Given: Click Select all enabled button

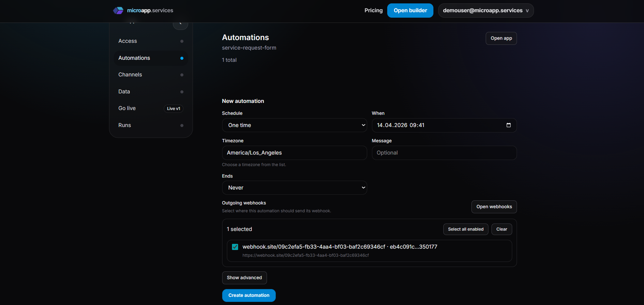Looking at the screenshot, I should tap(466, 229).
